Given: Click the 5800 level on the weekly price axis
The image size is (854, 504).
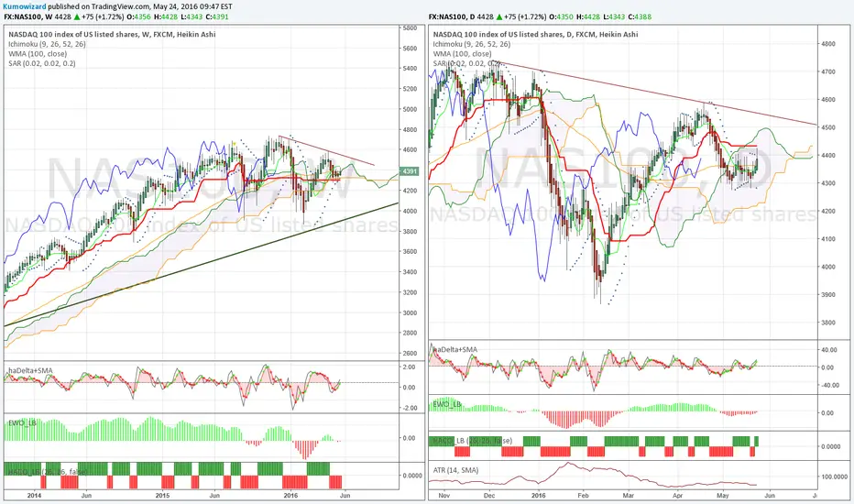Looking at the screenshot, I should pos(410,28).
